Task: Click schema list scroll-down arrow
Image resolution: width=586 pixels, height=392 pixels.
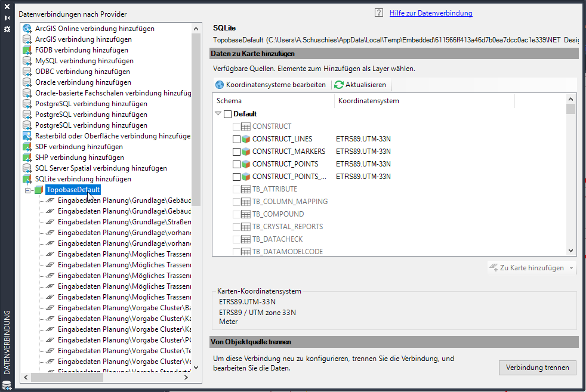Action: [x=570, y=251]
